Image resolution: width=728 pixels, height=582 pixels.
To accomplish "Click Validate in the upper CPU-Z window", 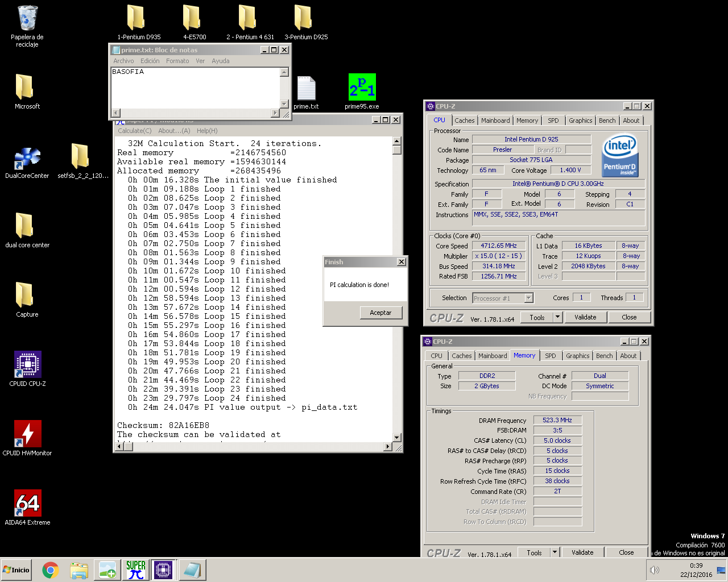I will click(x=585, y=317).
